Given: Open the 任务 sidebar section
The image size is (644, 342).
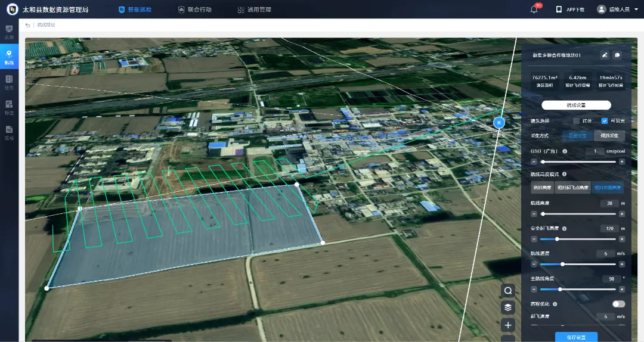Looking at the screenshot, I should point(9,81).
